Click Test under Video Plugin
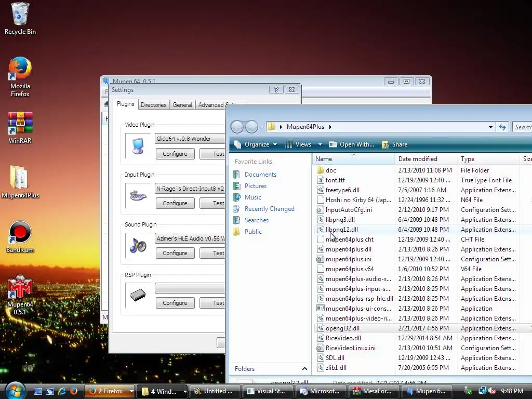This screenshot has height=399, width=532. (x=212, y=154)
